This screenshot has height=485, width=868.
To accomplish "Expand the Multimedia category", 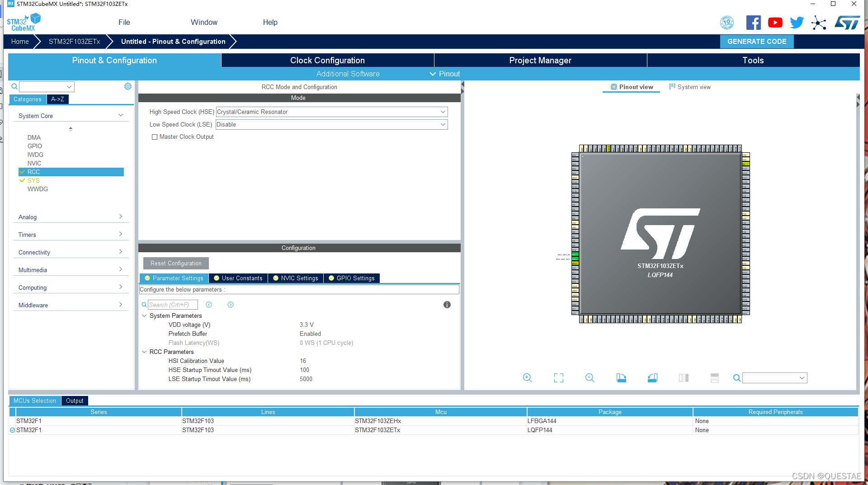I will pyautogui.click(x=71, y=270).
